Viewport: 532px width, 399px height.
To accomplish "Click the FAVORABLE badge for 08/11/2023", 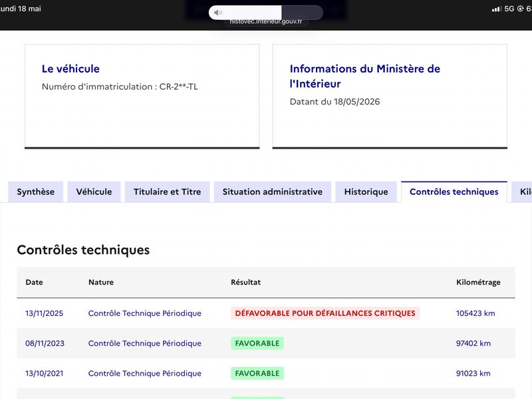I will [x=257, y=343].
